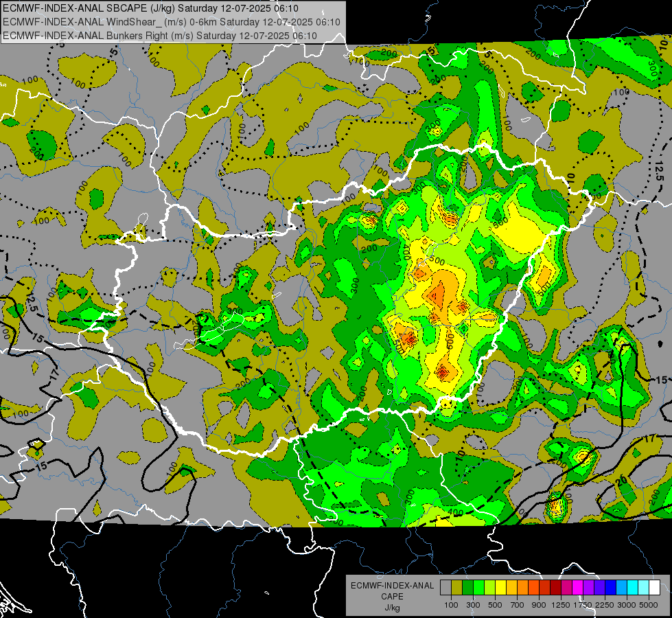Screen dimensions: 672x618
Task: Click the Bunkers Right title line
Action: point(160,36)
